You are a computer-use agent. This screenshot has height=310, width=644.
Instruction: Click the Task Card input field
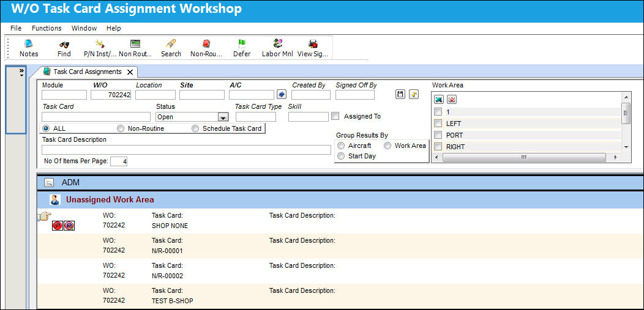[x=96, y=116]
